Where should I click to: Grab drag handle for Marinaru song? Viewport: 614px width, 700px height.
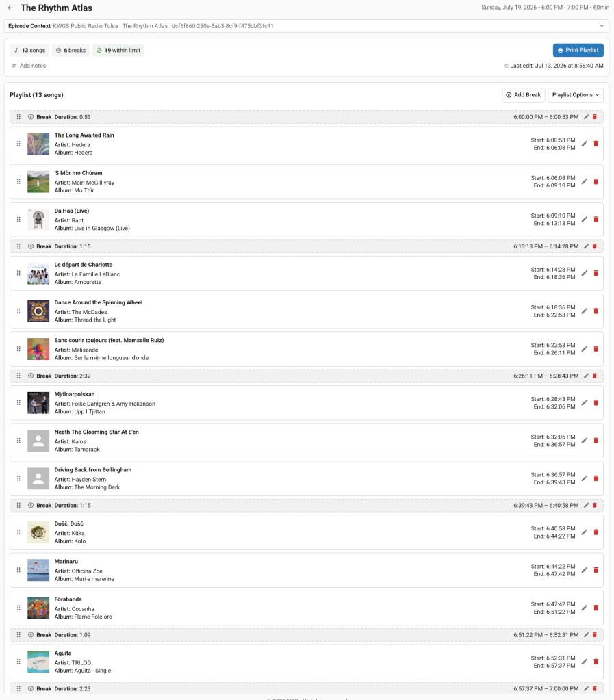pos(18,569)
